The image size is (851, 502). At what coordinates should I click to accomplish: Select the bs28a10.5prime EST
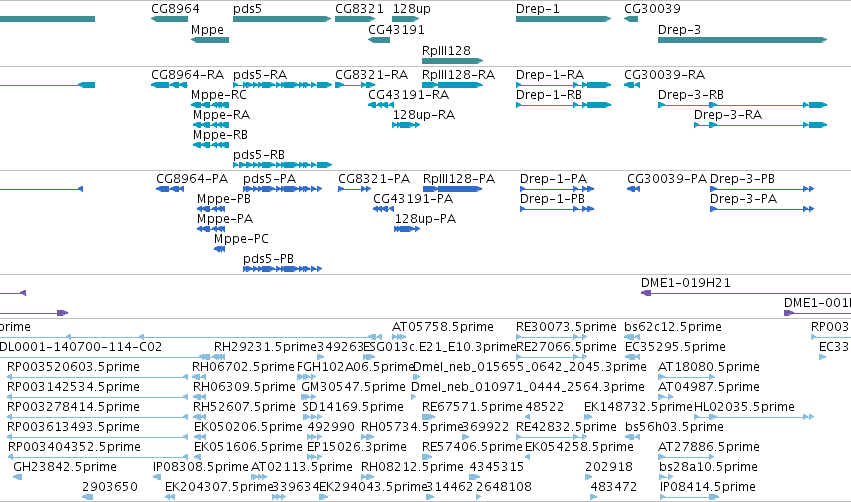pyautogui.click(x=666, y=477)
